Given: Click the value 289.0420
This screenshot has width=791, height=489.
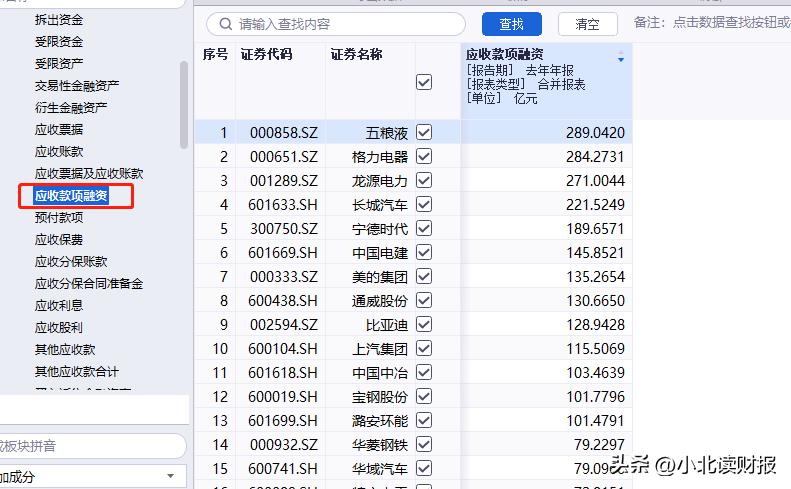Looking at the screenshot, I should tap(595, 133).
